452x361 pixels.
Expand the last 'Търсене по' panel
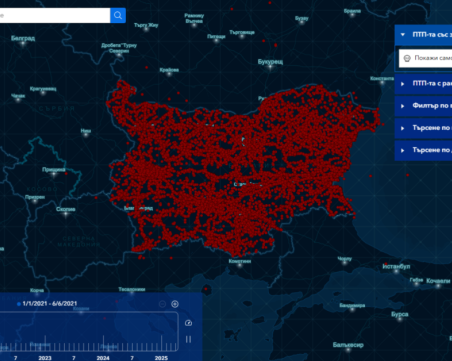[423, 150]
